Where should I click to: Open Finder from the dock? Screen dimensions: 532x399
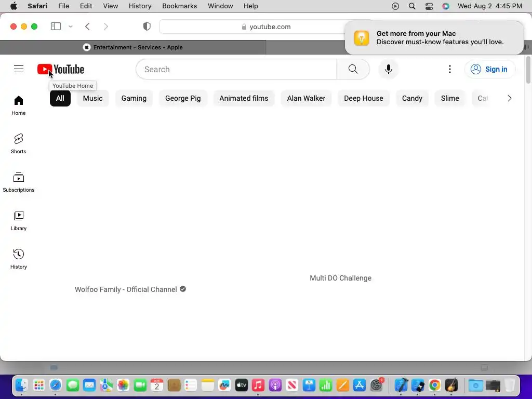click(21, 385)
